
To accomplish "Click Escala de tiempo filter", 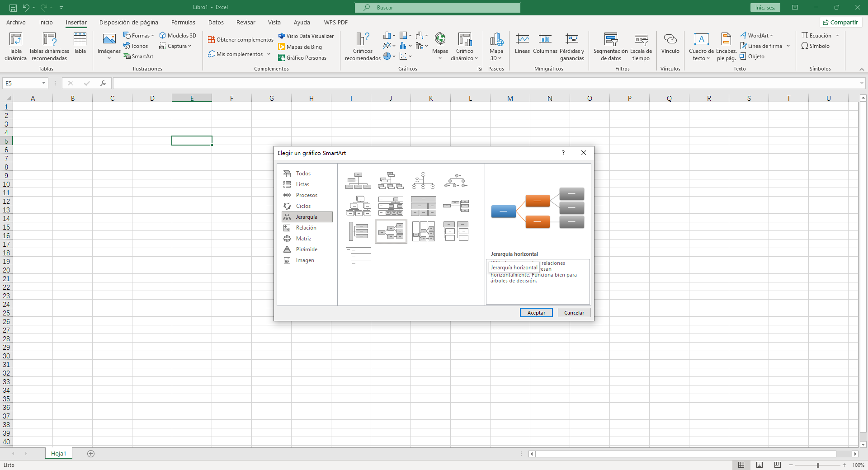I will click(x=641, y=46).
